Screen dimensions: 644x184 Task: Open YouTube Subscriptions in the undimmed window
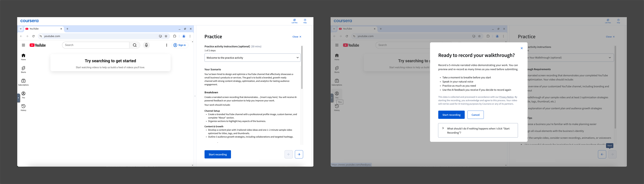pyautogui.click(x=24, y=82)
